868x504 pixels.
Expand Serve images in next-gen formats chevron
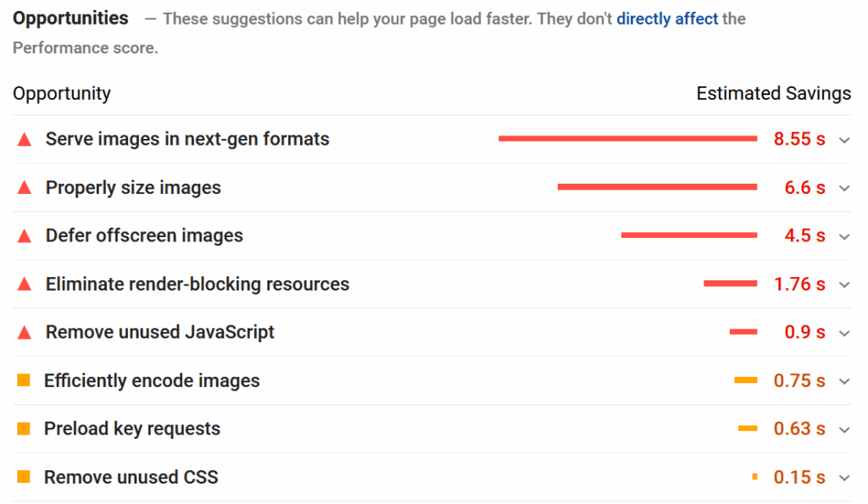pos(844,141)
